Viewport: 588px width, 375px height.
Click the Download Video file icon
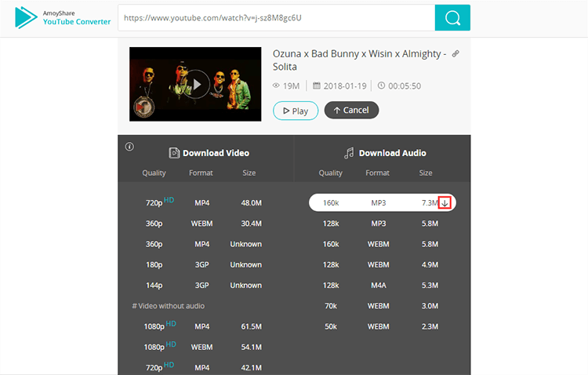174,153
